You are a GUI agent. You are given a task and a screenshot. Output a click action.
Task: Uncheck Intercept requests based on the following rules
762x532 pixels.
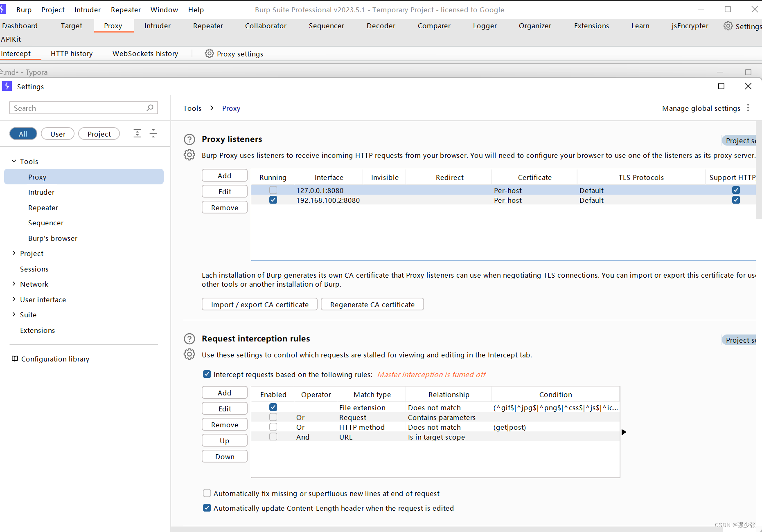click(207, 374)
